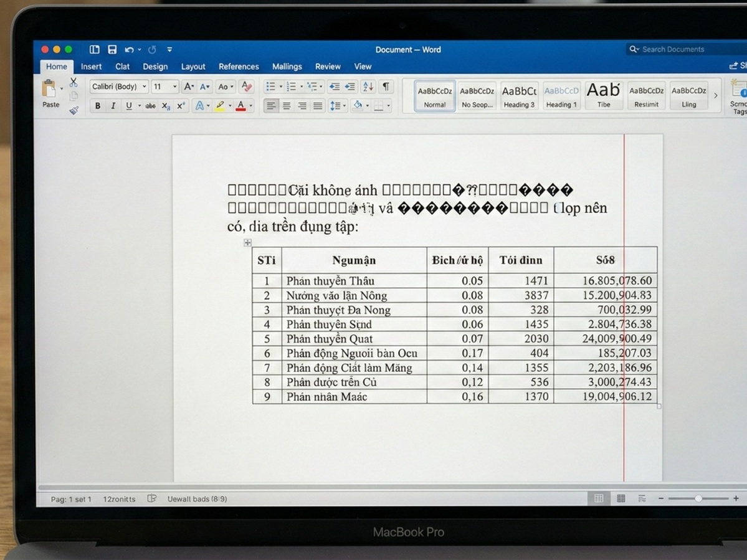Align text right icon

click(x=302, y=106)
